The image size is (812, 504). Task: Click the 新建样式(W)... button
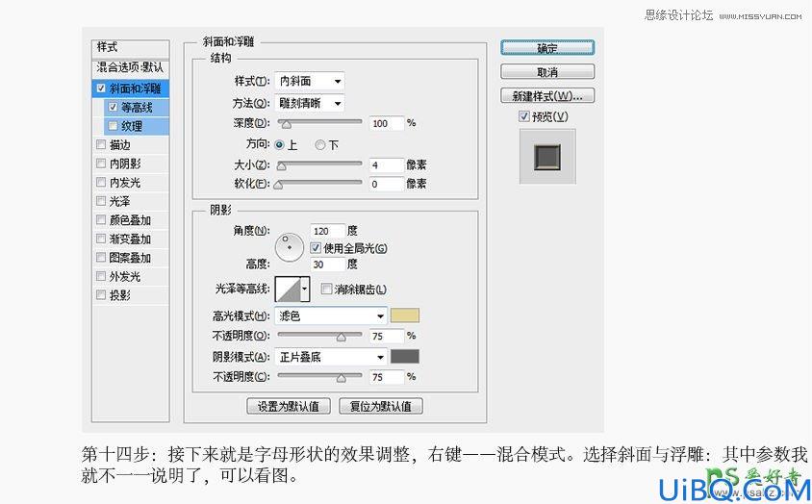547,96
